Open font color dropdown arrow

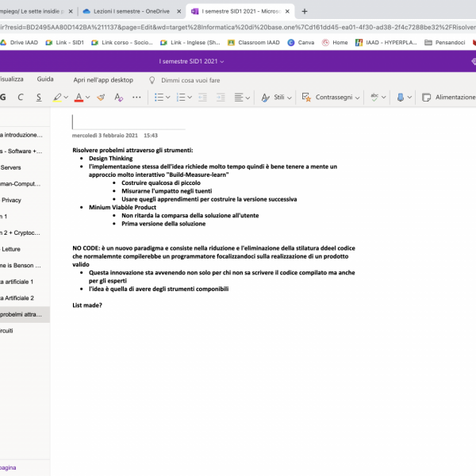88,97
